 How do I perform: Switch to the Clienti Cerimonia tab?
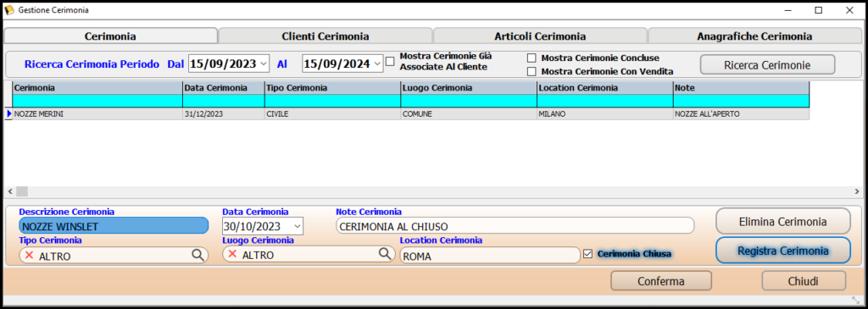click(x=325, y=36)
